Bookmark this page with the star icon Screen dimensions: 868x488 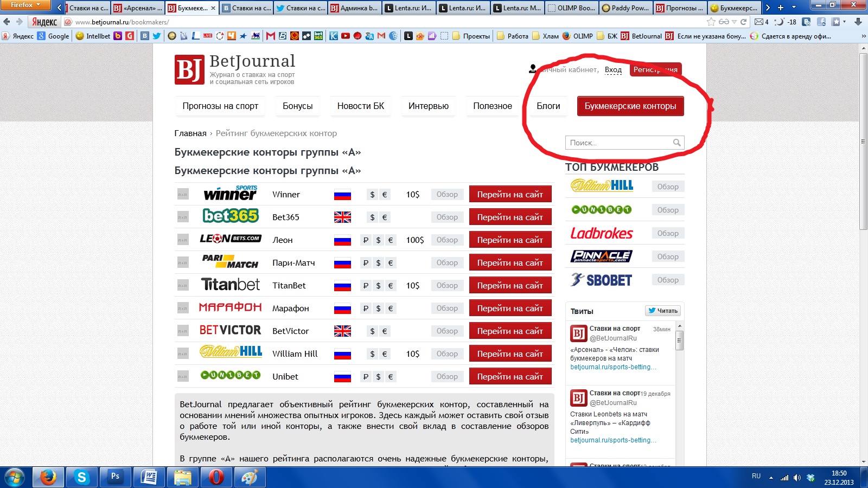[x=711, y=22]
